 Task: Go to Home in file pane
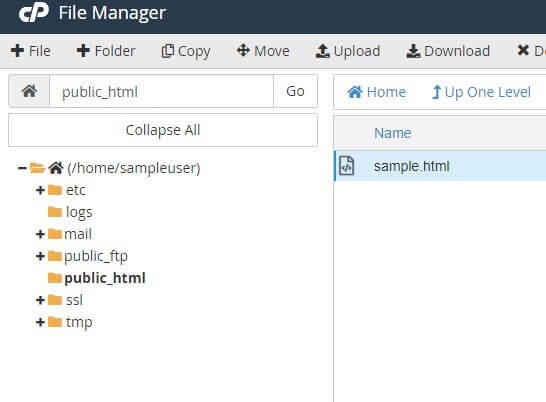376,92
